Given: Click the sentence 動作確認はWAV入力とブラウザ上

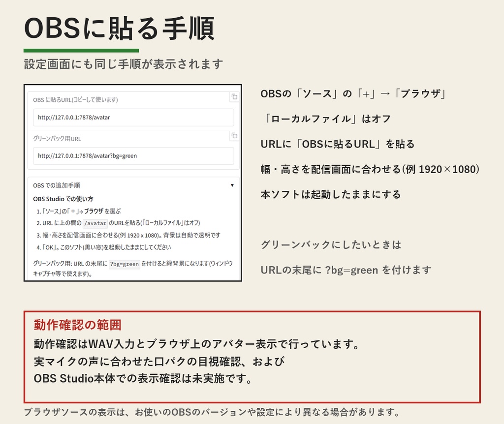Looking at the screenshot, I should click(x=197, y=344).
